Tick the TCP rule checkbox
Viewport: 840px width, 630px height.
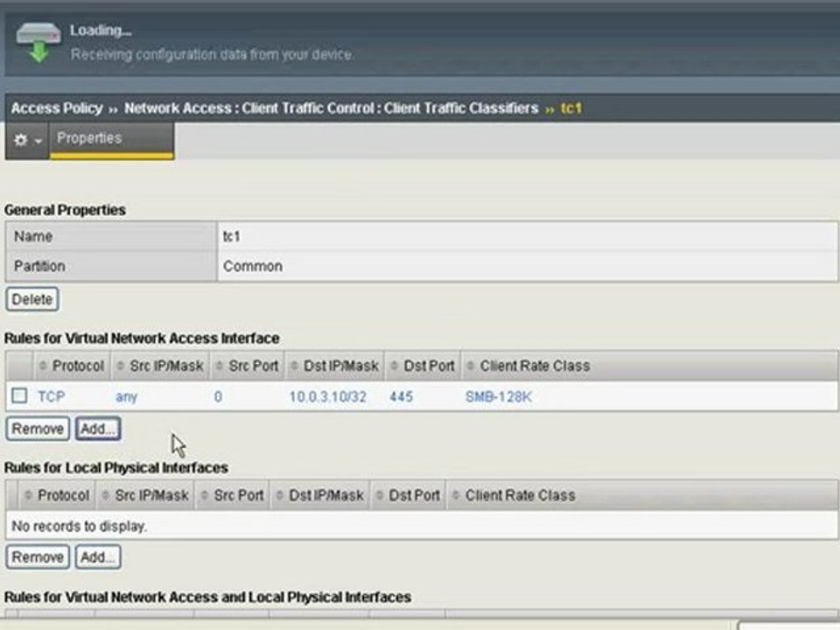(19, 395)
